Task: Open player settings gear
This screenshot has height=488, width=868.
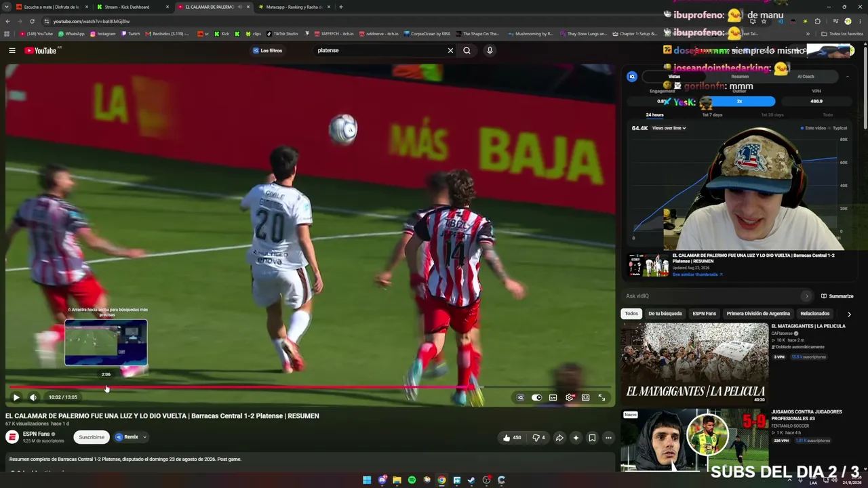Action: pos(570,398)
